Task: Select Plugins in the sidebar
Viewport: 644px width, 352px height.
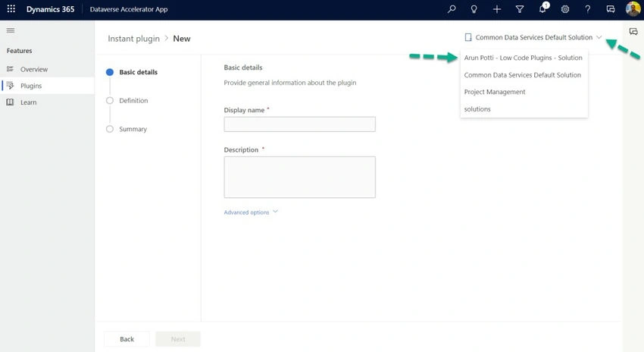Action: click(x=47, y=86)
